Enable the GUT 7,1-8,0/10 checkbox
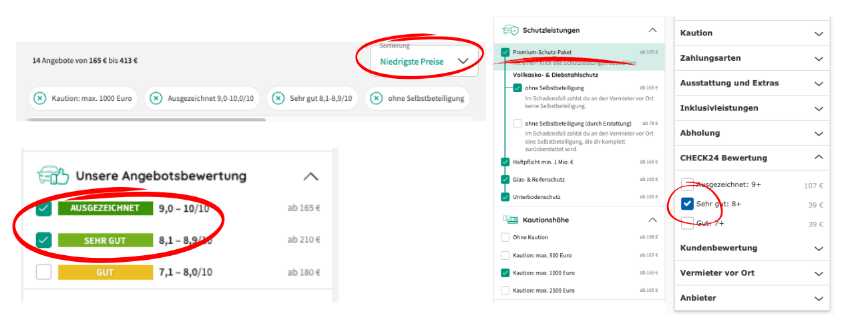868x334 pixels. pyautogui.click(x=43, y=272)
